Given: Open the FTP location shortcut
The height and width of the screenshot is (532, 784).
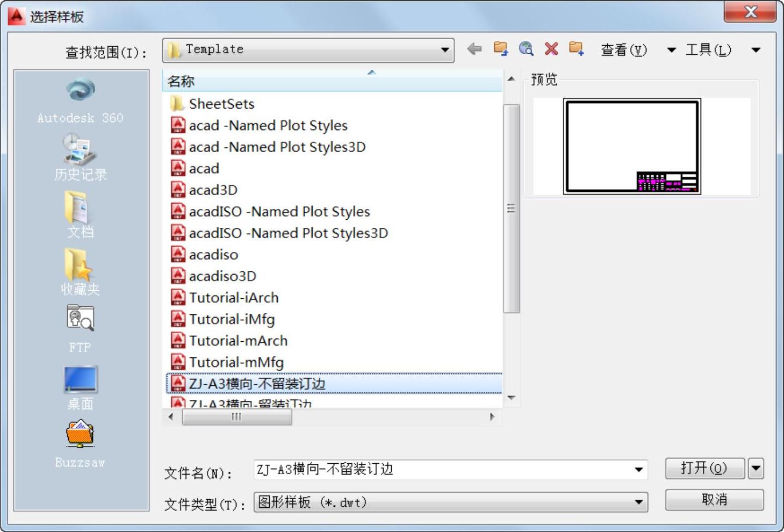Looking at the screenshot, I should tap(81, 329).
